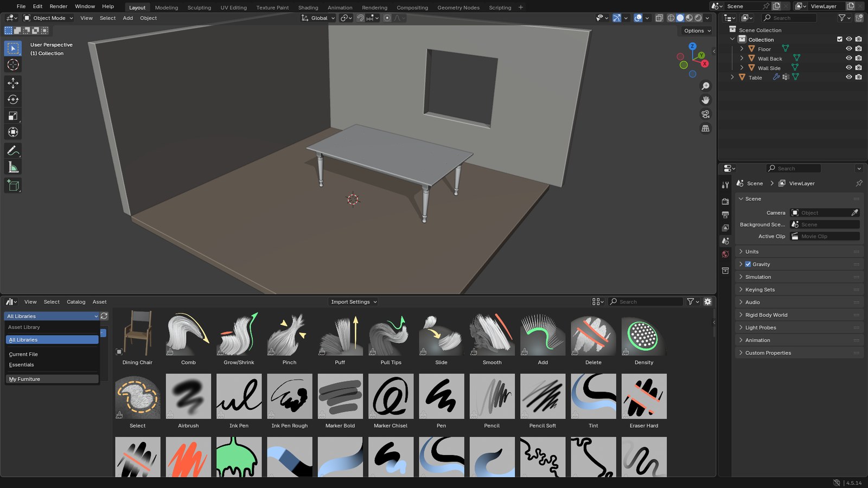The height and width of the screenshot is (488, 868).
Task: Hide the Wall Back object
Action: click(849, 58)
